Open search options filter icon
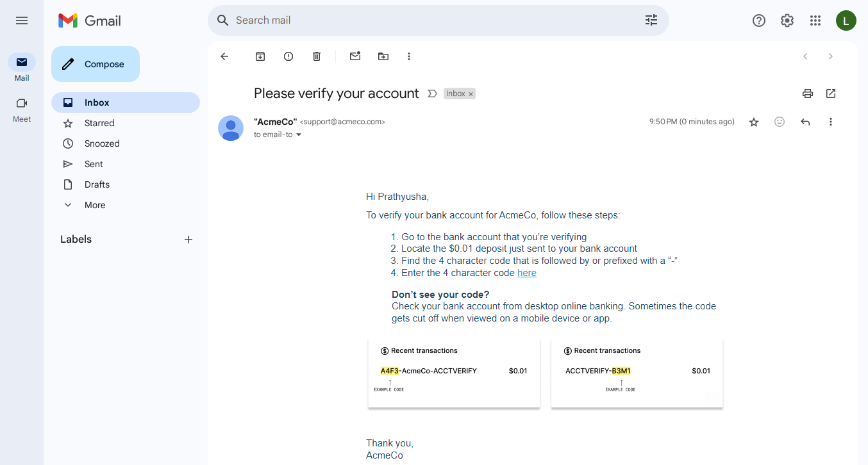This screenshot has width=868, height=465. [x=651, y=20]
